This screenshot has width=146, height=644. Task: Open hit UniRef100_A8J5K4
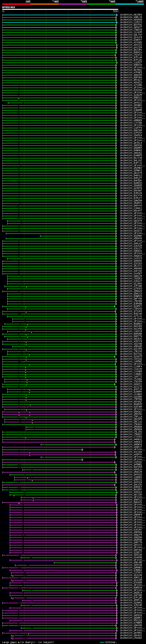tap(131, 15)
